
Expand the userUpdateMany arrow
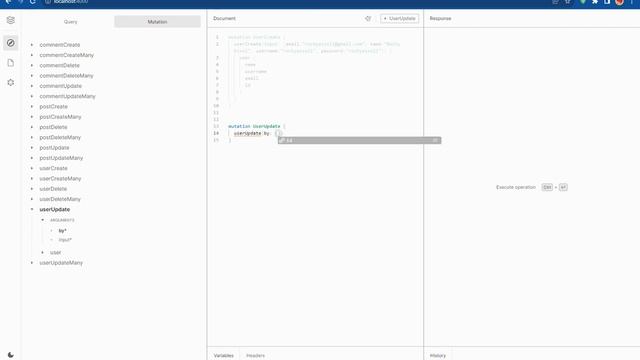[x=32, y=263]
